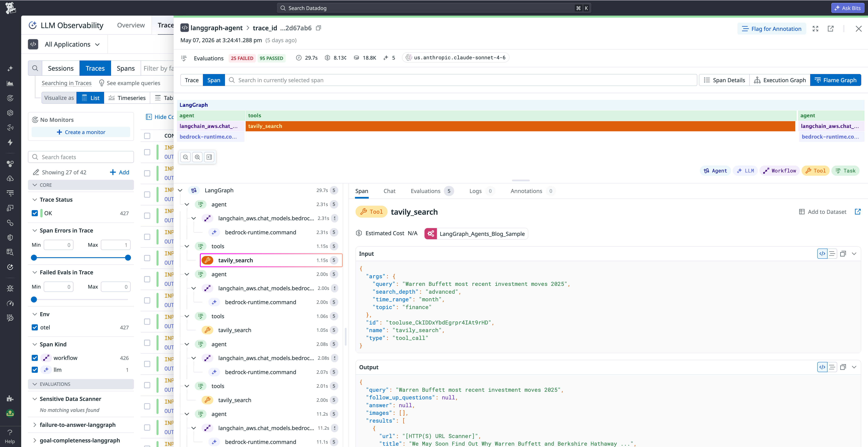Click the Hide Controls panel icon

149,117
